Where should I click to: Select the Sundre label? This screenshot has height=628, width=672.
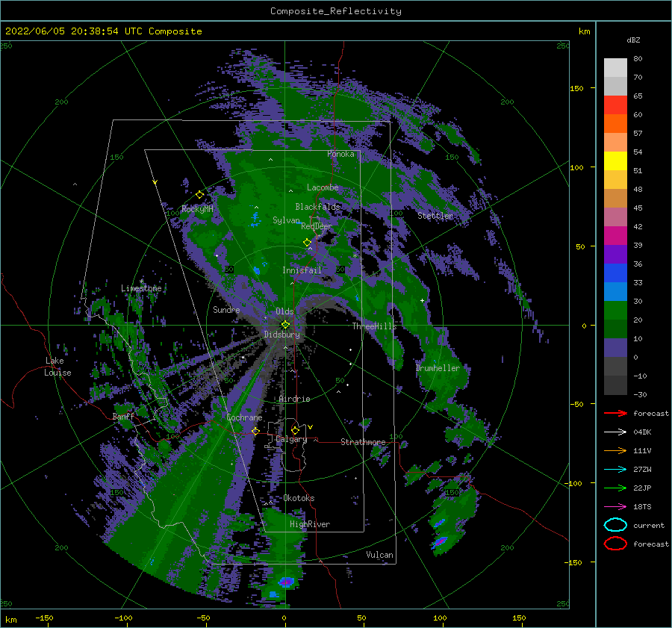[x=226, y=309]
